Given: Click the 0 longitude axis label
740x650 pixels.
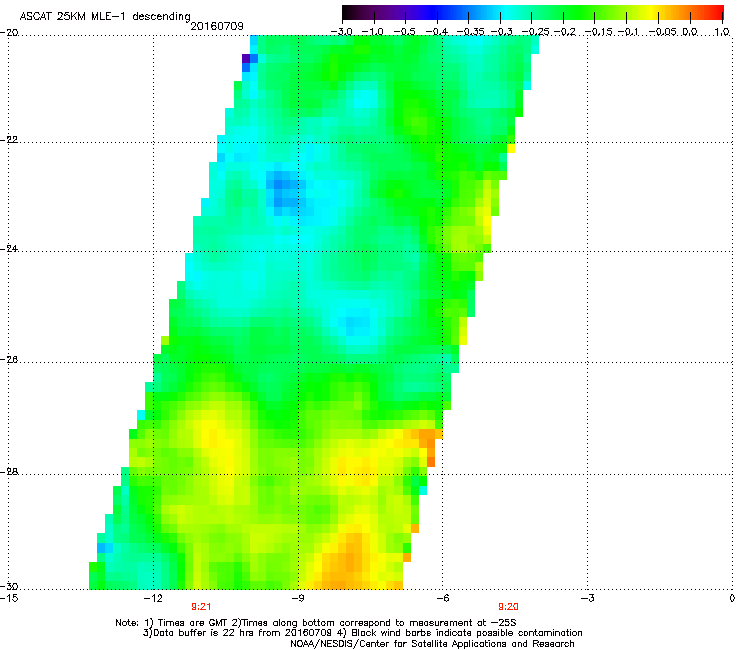Looking at the screenshot, I should [x=732, y=599].
